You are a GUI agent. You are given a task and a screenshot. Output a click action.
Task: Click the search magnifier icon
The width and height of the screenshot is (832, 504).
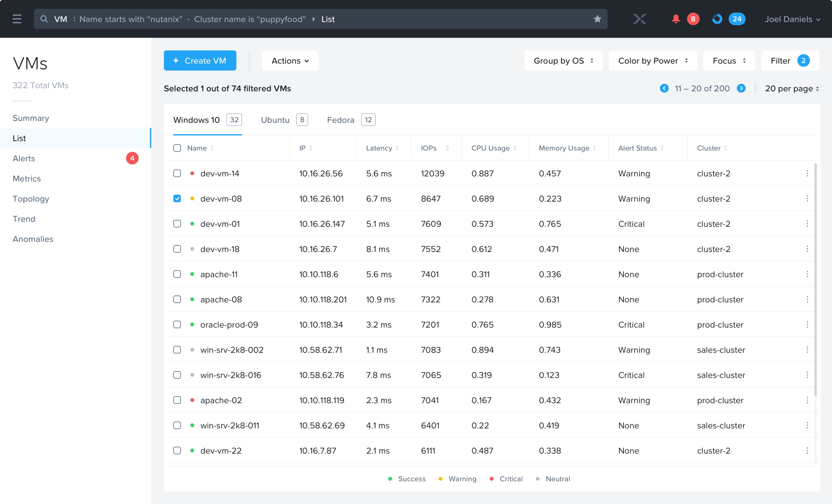44,19
